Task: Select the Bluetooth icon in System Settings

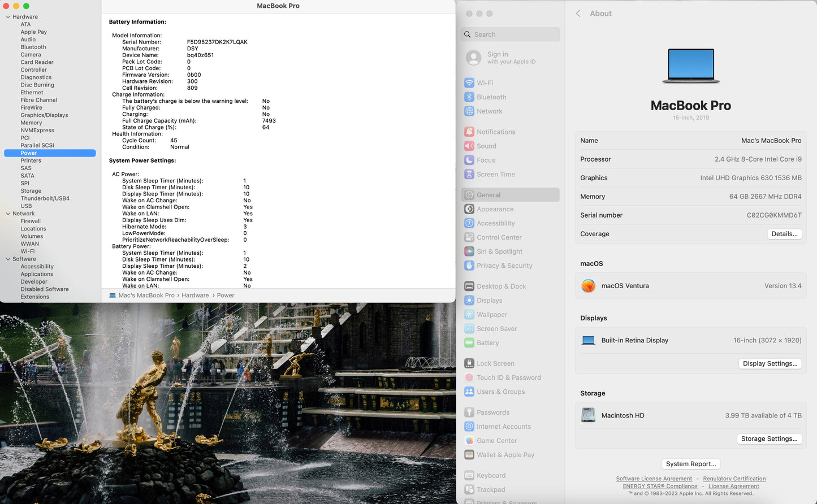Action: [469, 97]
